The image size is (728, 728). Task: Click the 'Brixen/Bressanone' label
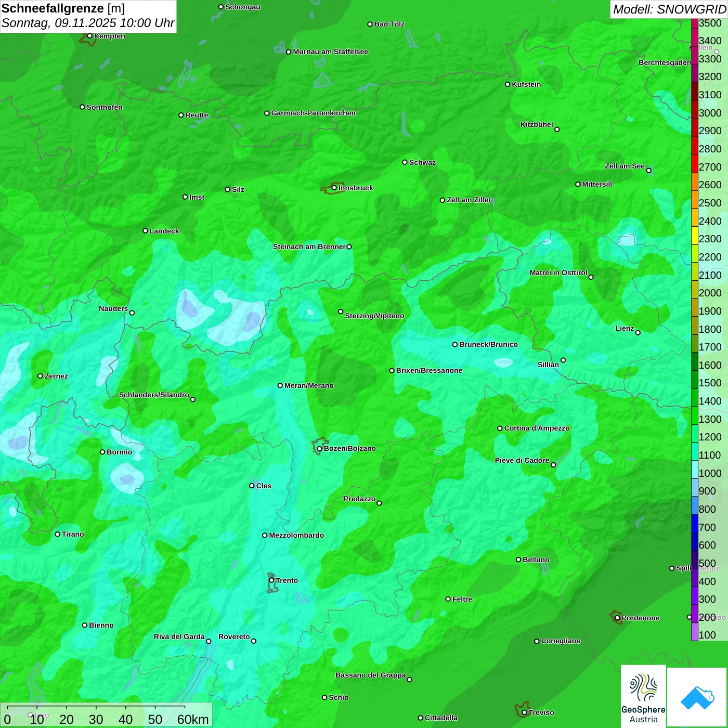[x=429, y=370]
